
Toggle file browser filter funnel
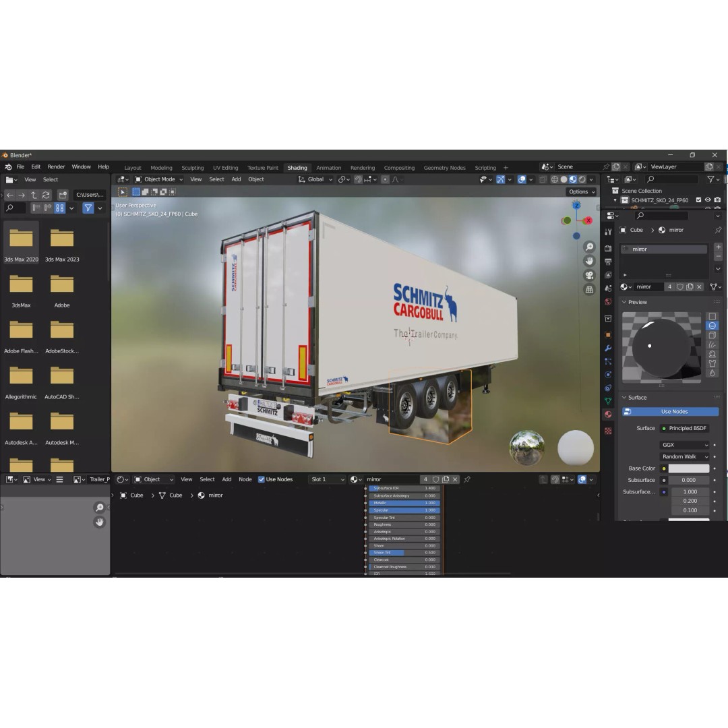(88, 208)
